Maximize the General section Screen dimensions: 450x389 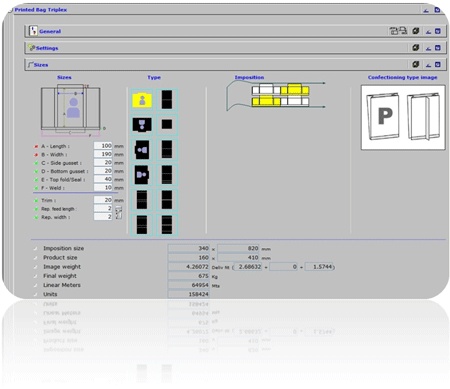coord(438,31)
